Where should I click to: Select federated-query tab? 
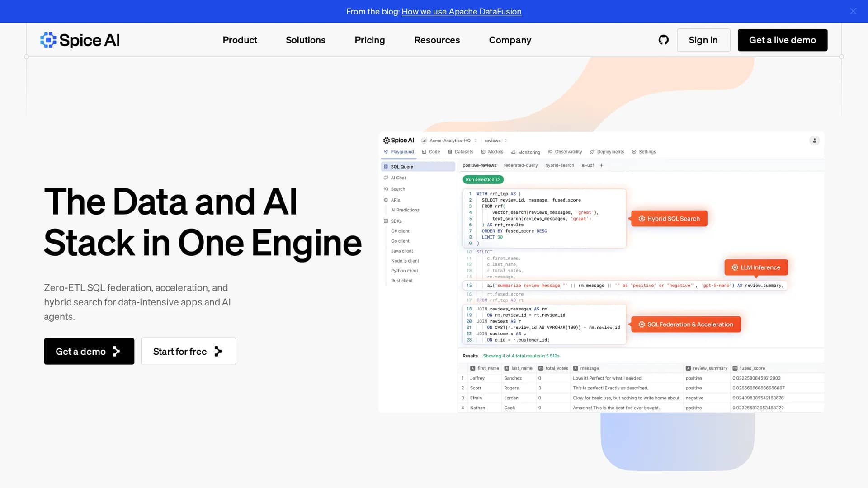[521, 165]
